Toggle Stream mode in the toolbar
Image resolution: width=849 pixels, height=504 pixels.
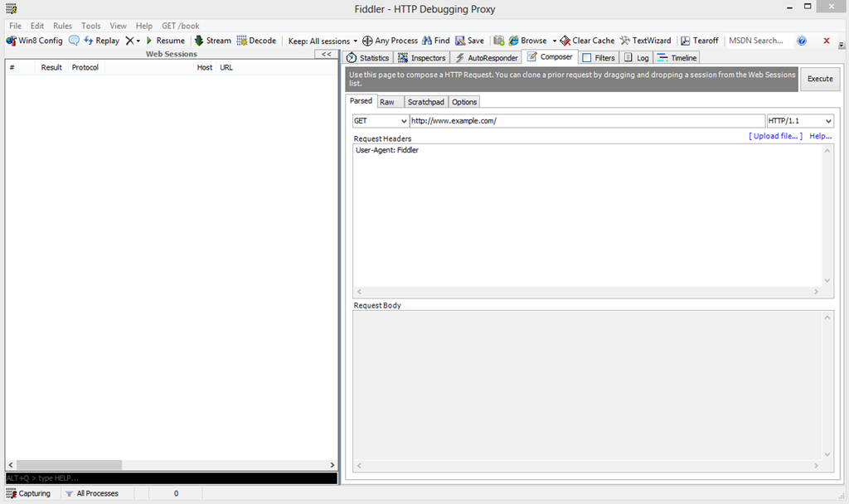point(212,41)
